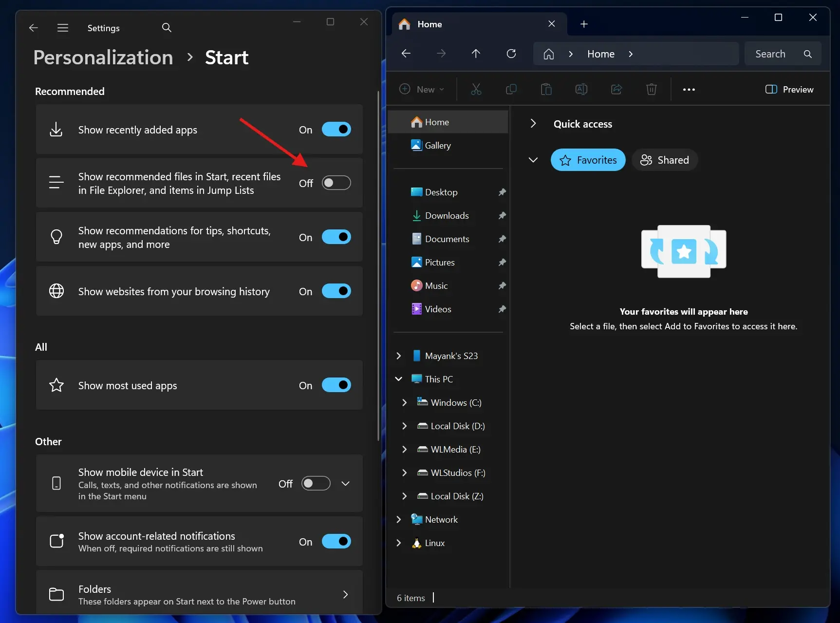The image size is (840, 623).
Task: Click the Delete icon in the toolbar
Action: [x=651, y=89]
